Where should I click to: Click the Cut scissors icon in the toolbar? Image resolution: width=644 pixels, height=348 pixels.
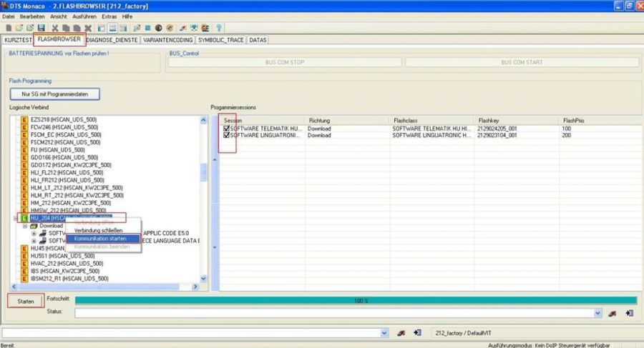click(55, 28)
